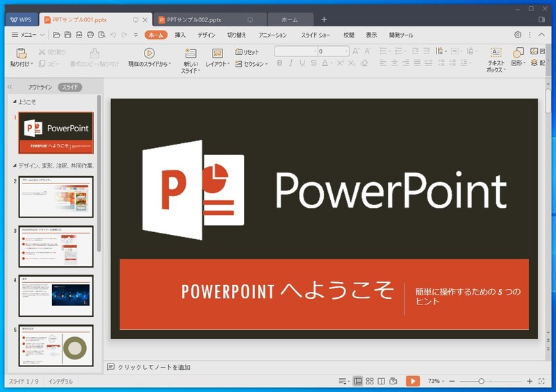Start slideshow with the orange play button

(x=413, y=381)
